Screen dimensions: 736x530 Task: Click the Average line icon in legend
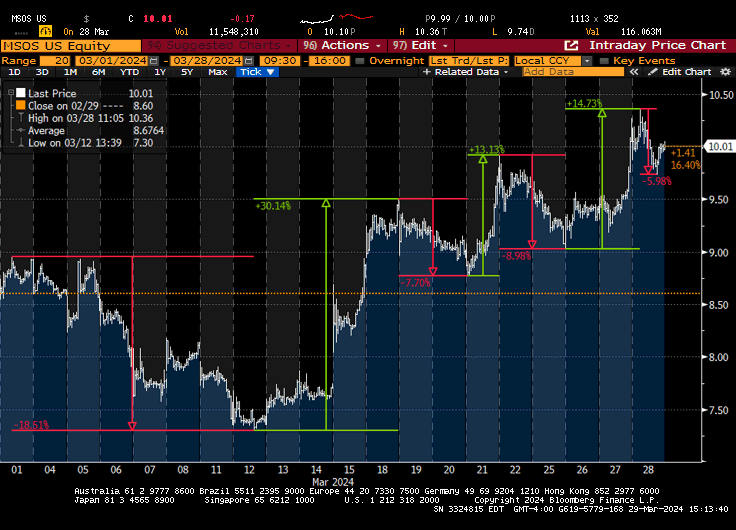(x=21, y=131)
